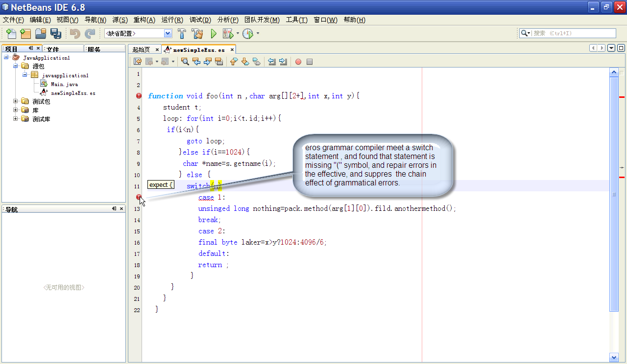Click Clean and Build icon
The height and width of the screenshot is (364, 627).
[197, 34]
